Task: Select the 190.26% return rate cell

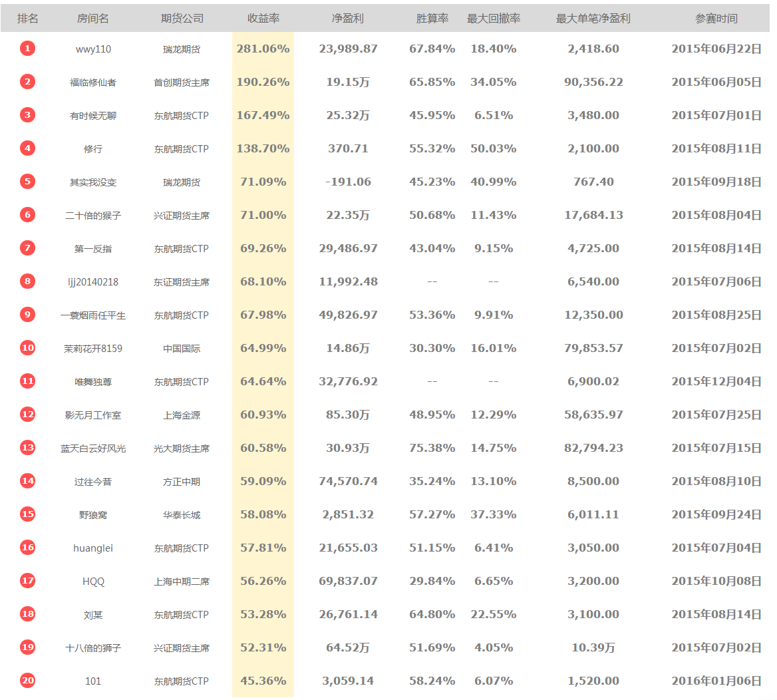Action: coord(263,82)
